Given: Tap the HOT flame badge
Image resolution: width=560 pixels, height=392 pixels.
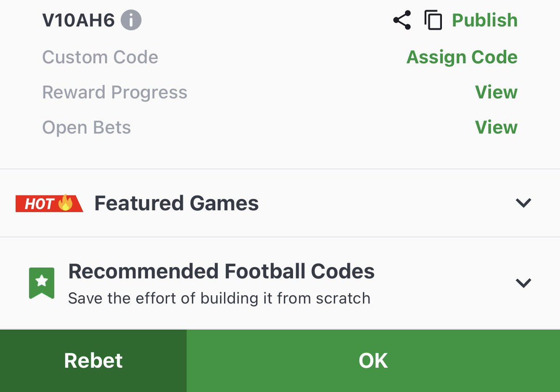Looking at the screenshot, I should 49,204.
